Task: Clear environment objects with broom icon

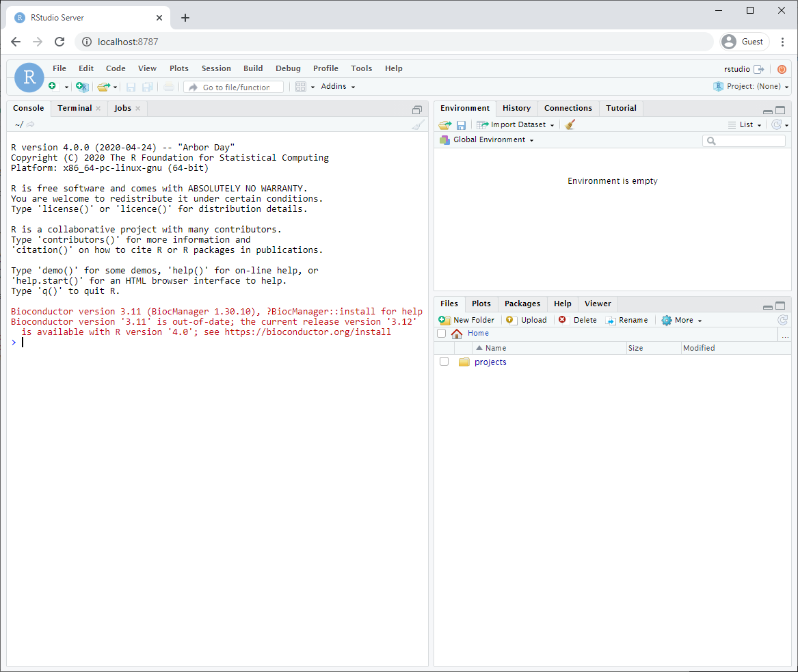Action: point(570,124)
